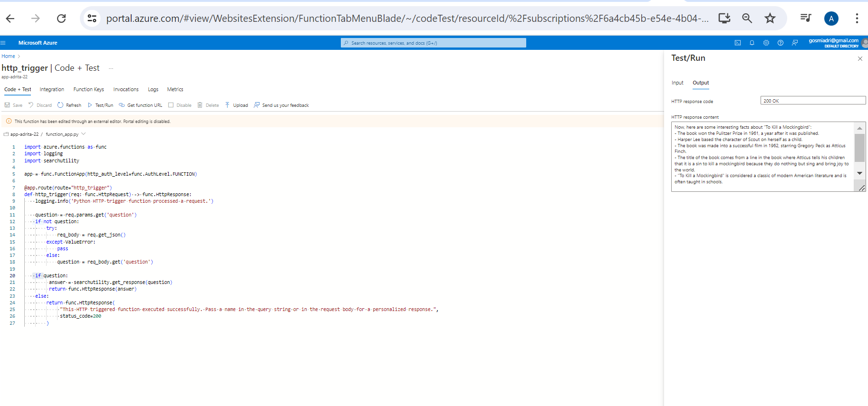Click the Delete toolbar button
The width and height of the screenshot is (868, 406).
click(x=208, y=105)
